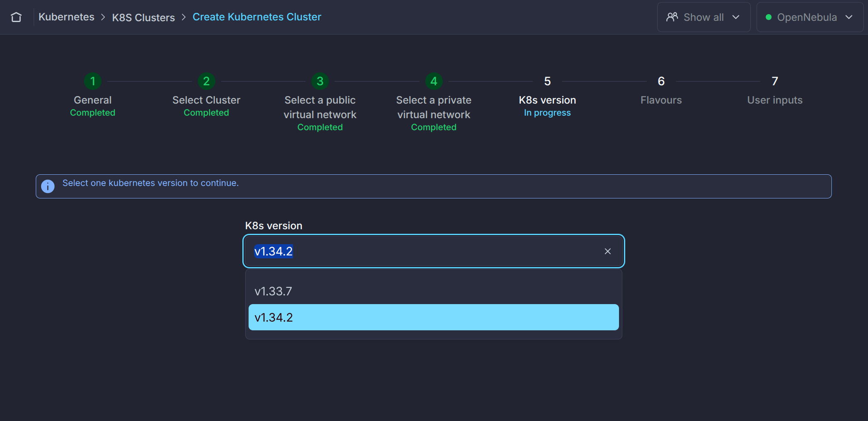The width and height of the screenshot is (868, 421).
Task: Go to step 4 private virtual network
Action: pyautogui.click(x=434, y=81)
